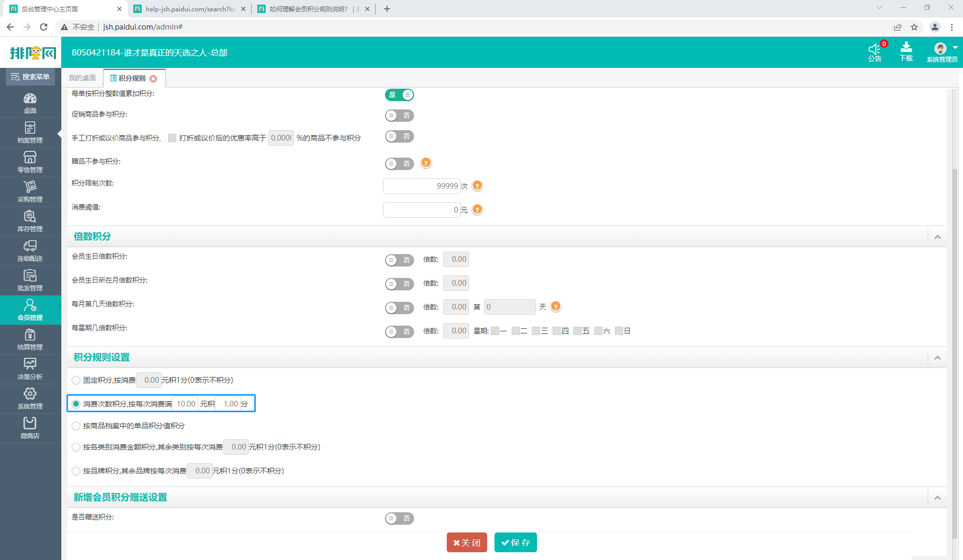
Task: Show help for 赠品不参与积分
Action: [x=426, y=163]
